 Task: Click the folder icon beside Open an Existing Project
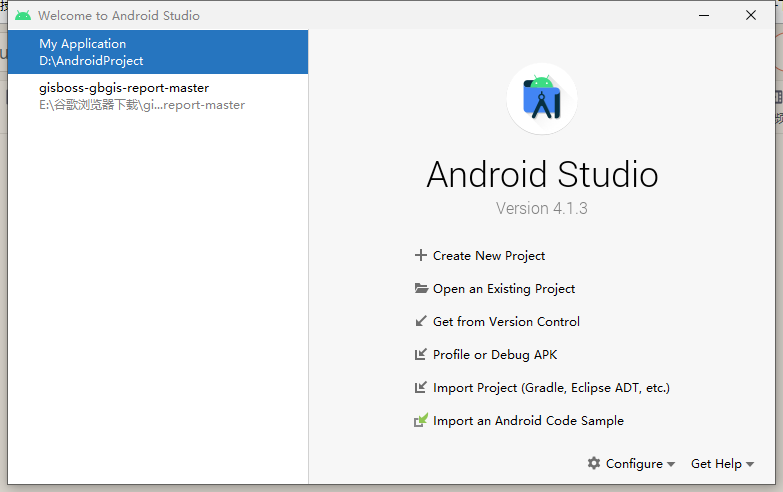pos(421,288)
